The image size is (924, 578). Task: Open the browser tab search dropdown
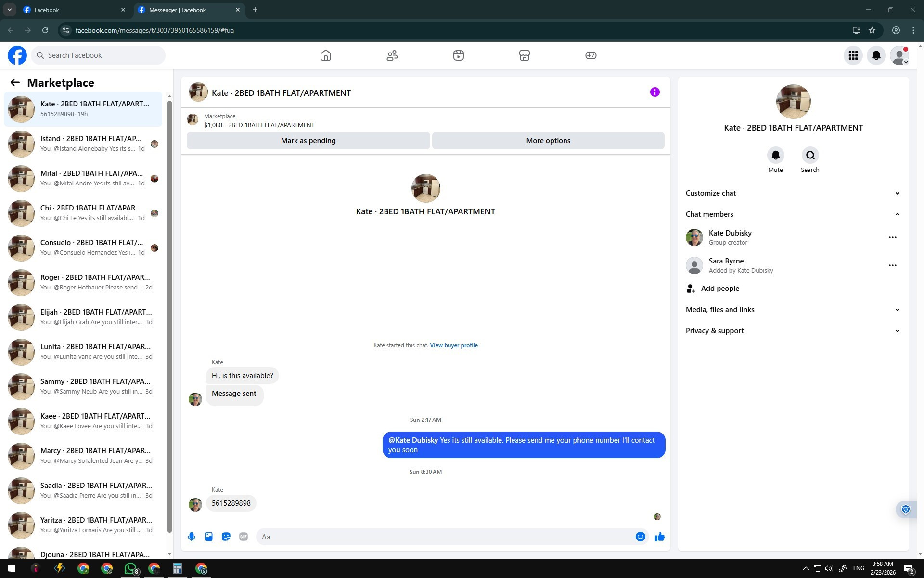[10, 10]
